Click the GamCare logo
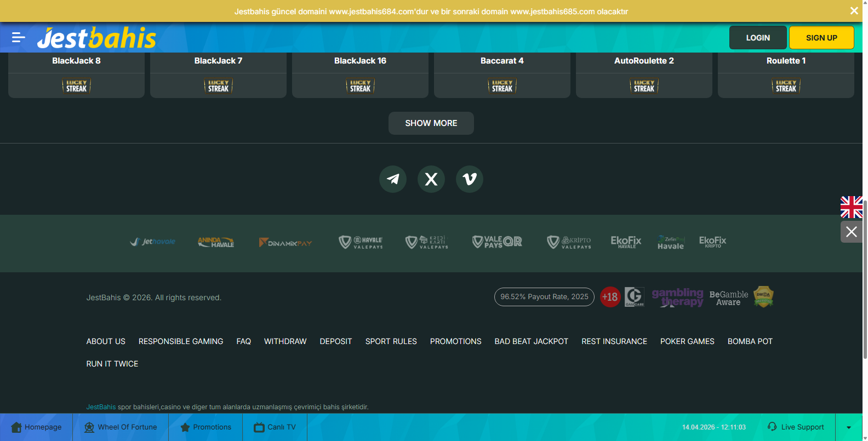868x441 pixels. 635,297
